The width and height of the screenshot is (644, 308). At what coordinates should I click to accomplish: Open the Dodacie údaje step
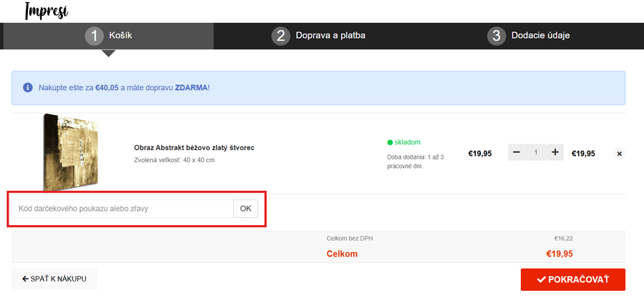[540, 36]
